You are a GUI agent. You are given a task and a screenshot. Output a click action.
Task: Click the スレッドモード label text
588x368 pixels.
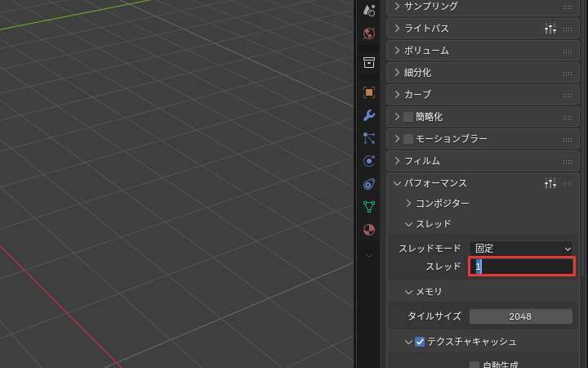(x=430, y=249)
